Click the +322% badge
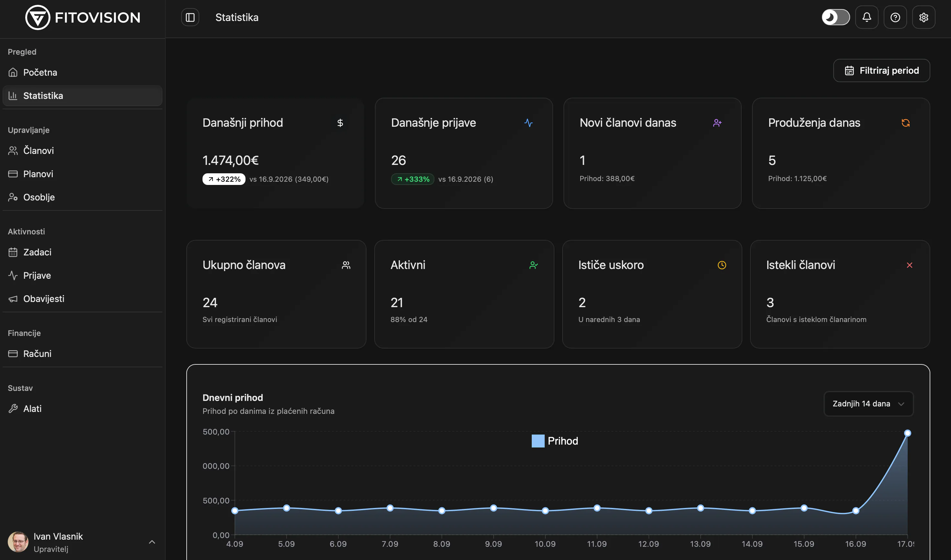Viewport: 951px width, 560px height. (x=224, y=179)
